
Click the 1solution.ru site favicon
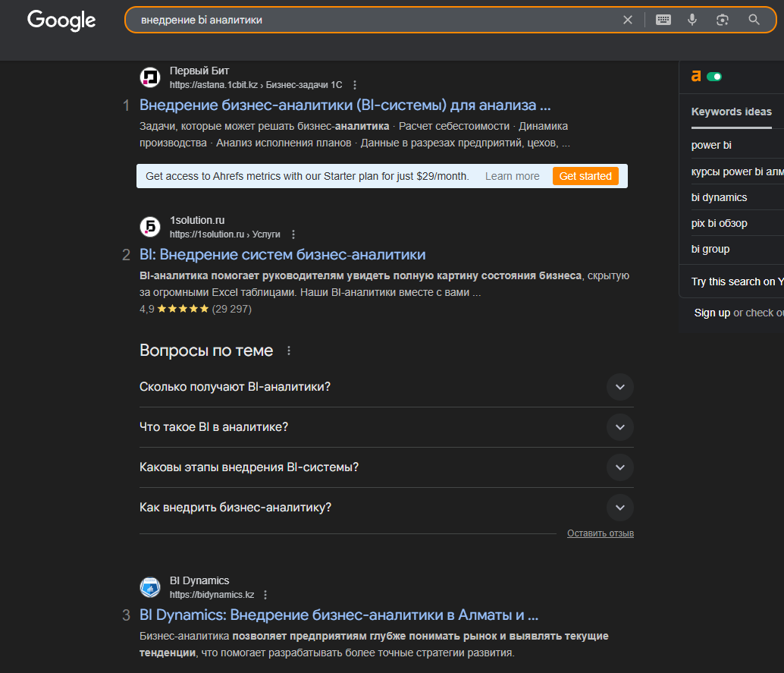click(150, 227)
